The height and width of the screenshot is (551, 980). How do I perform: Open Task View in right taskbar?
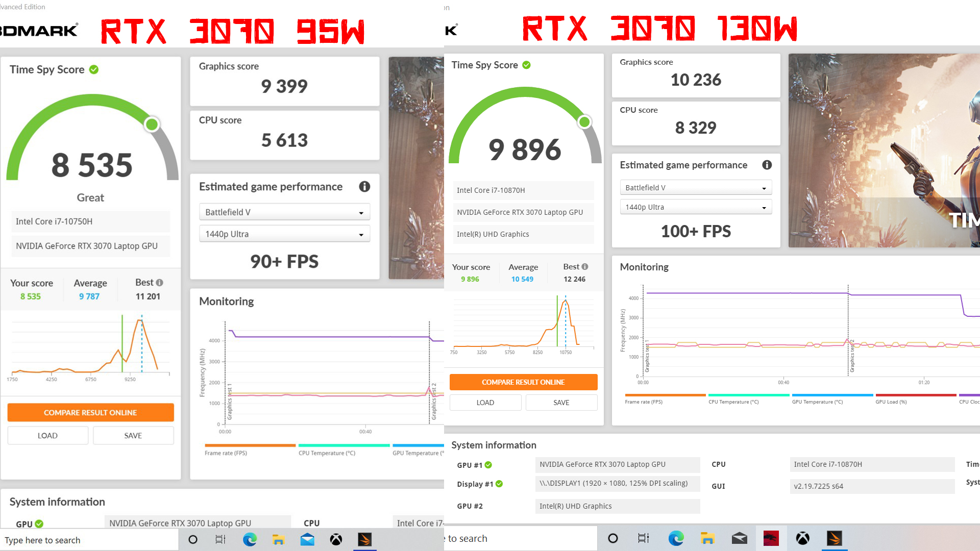[644, 538]
